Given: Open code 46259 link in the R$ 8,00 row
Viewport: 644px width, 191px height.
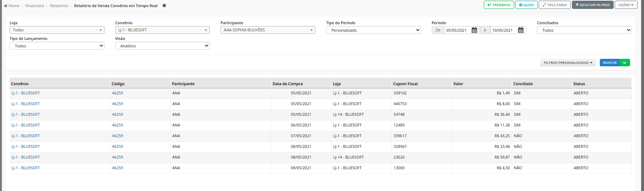Looking at the screenshot, I should coord(117,104).
